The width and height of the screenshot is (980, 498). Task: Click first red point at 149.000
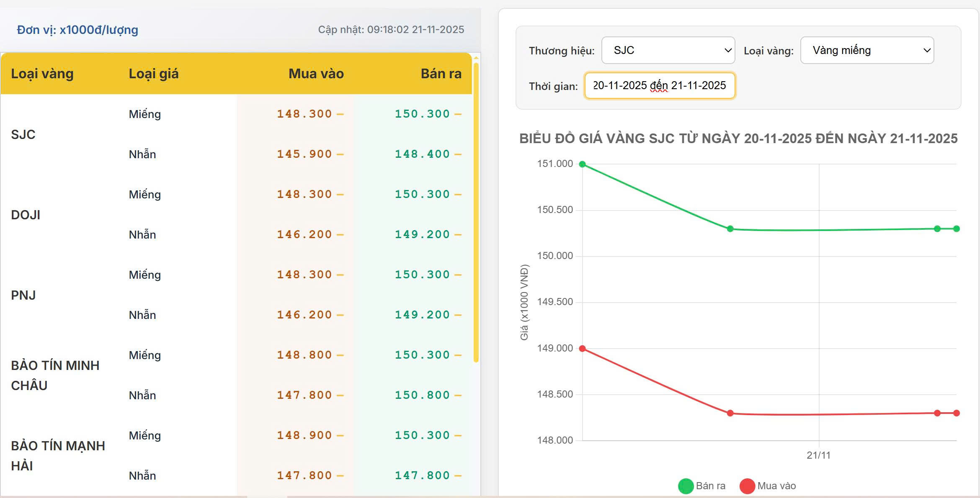(582, 348)
